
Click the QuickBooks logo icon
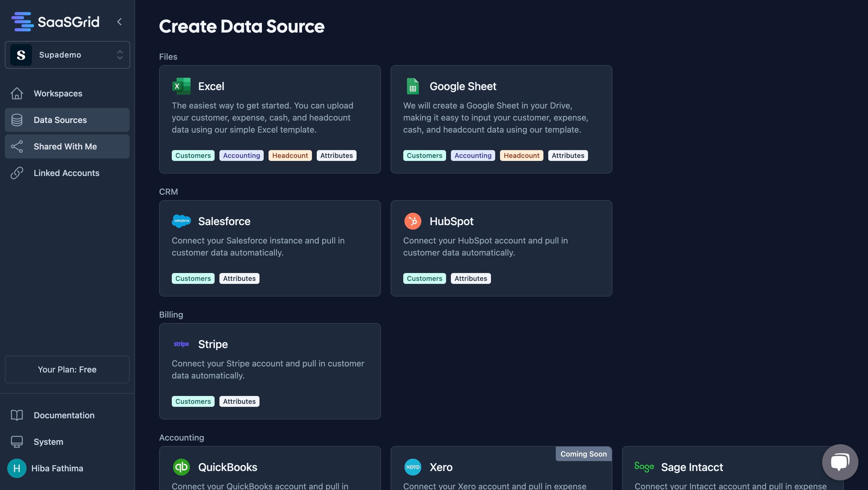click(181, 467)
